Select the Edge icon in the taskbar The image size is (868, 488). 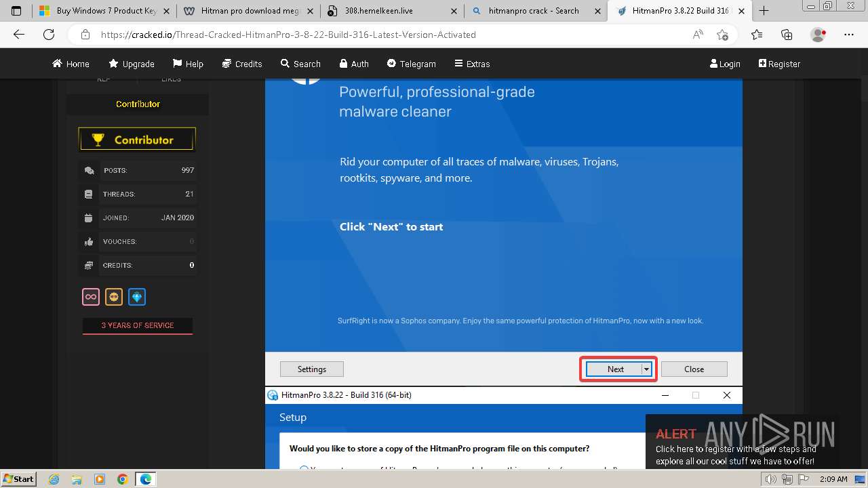(x=146, y=479)
